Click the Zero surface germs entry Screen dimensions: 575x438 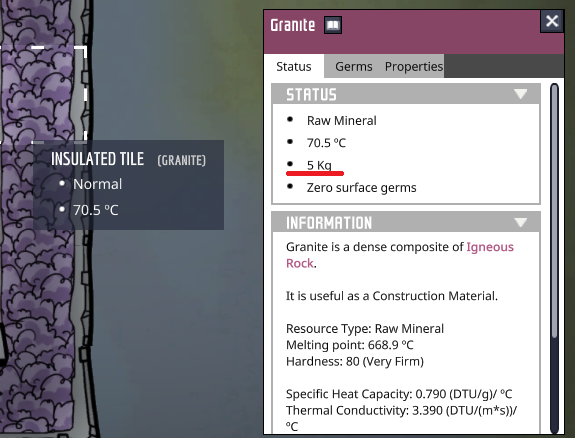pyautogui.click(x=361, y=187)
